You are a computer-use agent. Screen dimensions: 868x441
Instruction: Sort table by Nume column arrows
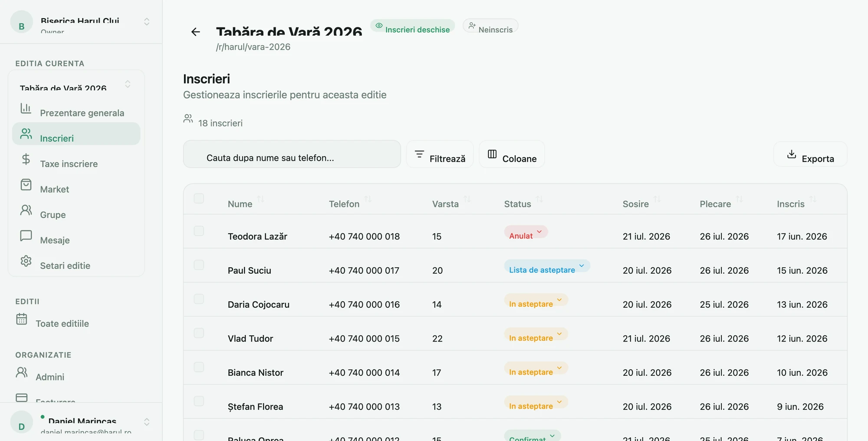tap(260, 199)
